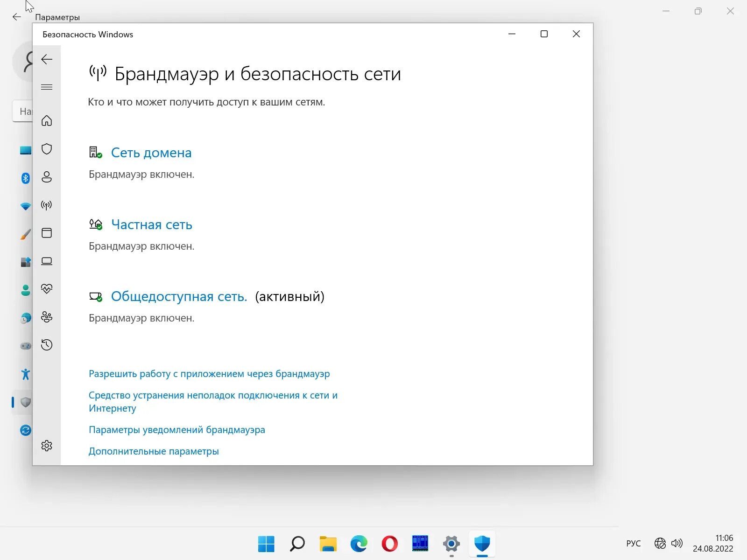Image resolution: width=747 pixels, height=560 pixels.
Task: Open Windows Security settings gear
Action: tap(47, 446)
